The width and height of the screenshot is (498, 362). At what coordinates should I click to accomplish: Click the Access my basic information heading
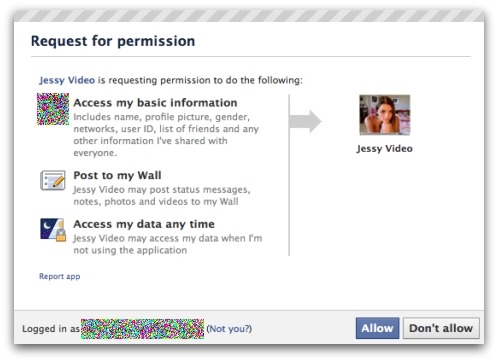[x=155, y=103]
